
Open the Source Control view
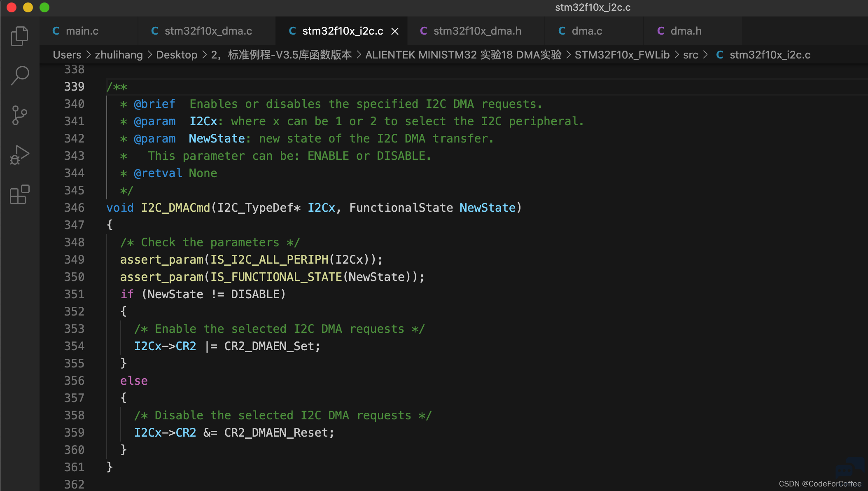click(19, 115)
